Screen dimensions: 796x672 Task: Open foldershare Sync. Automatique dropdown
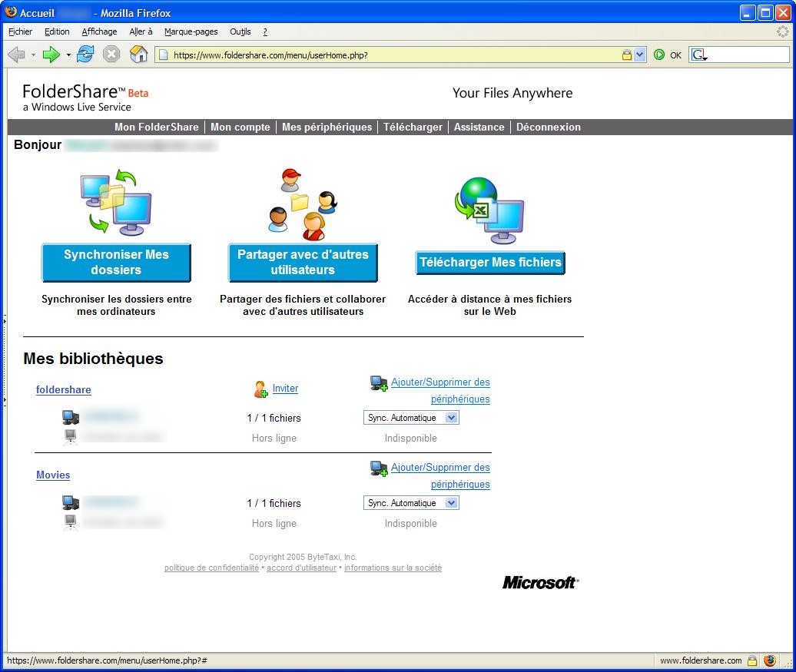(411, 418)
